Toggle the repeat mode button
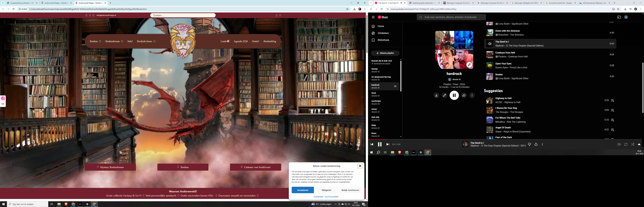This screenshot has height=207, width=644. pos(626,144)
